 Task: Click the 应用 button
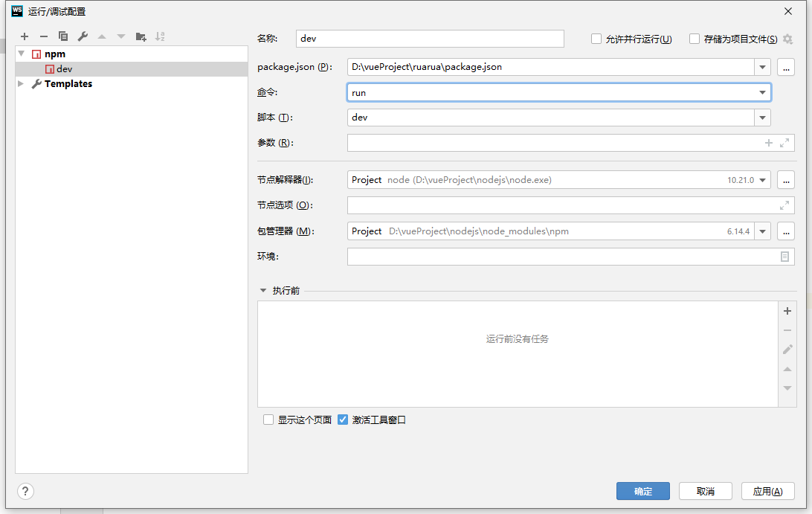coord(768,491)
